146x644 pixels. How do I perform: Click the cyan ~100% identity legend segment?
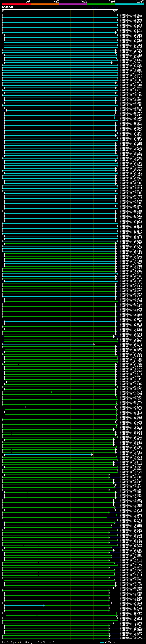coord(130,4)
